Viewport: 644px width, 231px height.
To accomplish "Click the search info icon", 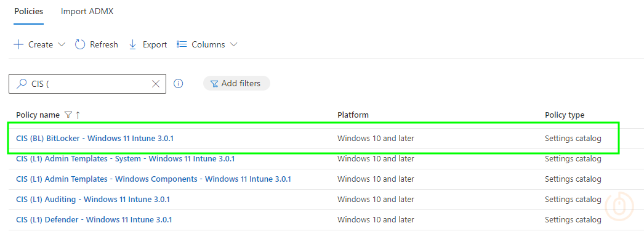I will tap(179, 84).
